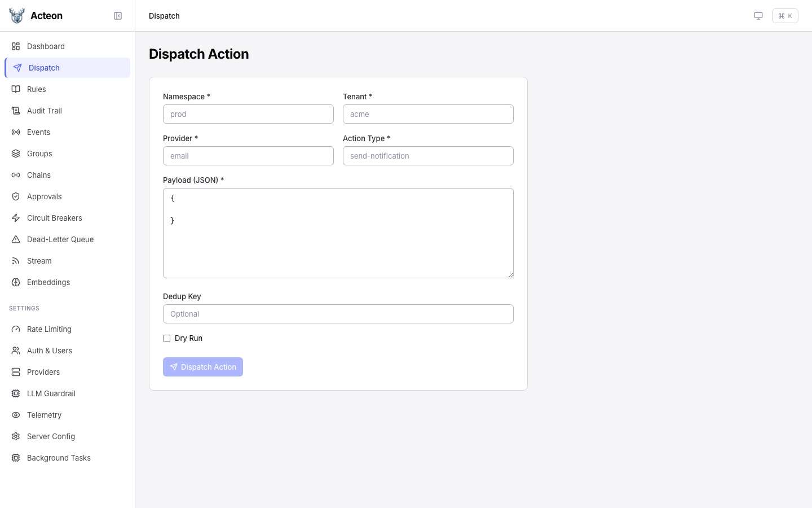
Task: Click the Stream feed icon
Action: click(16, 261)
